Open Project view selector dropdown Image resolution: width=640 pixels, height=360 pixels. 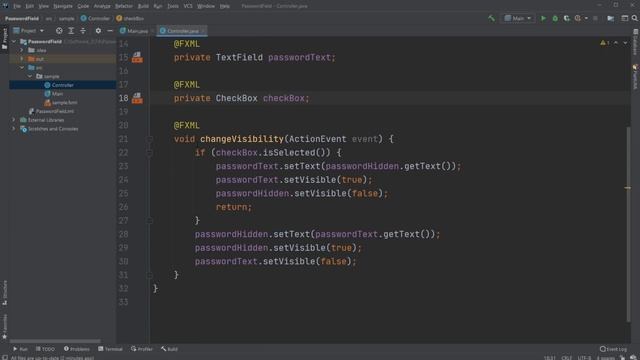pos(28,31)
